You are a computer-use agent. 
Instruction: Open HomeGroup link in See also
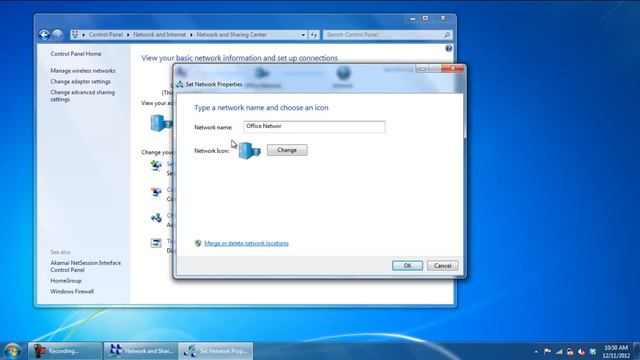click(x=66, y=281)
